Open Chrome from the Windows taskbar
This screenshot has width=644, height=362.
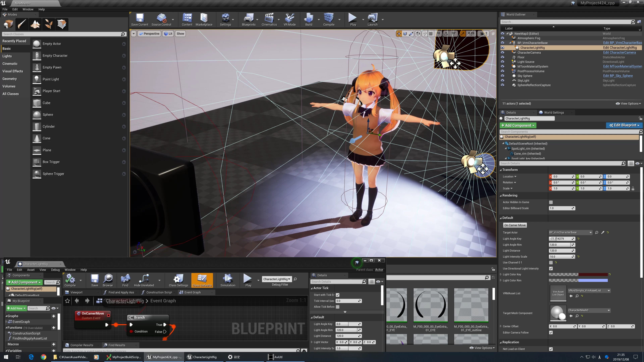(43, 357)
